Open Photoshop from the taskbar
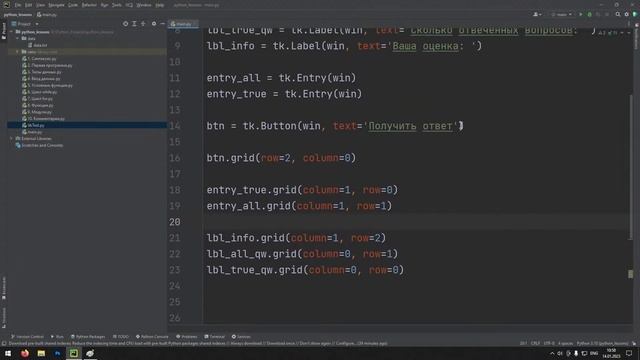 click(x=57, y=353)
